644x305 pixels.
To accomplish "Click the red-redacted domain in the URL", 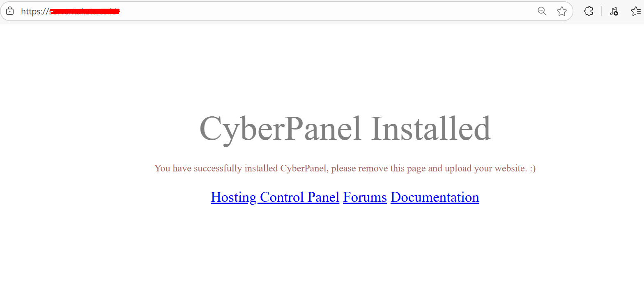I will click(x=84, y=11).
